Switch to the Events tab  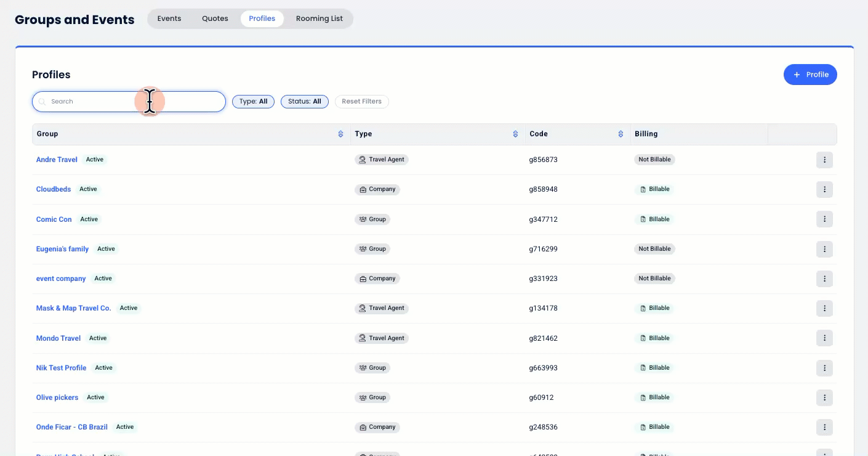pyautogui.click(x=169, y=18)
